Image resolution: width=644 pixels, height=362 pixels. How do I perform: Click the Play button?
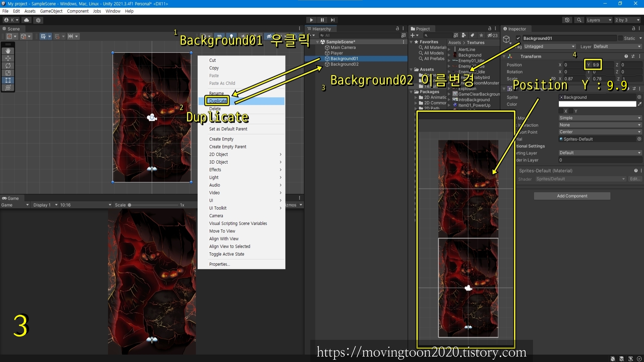(311, 20)
